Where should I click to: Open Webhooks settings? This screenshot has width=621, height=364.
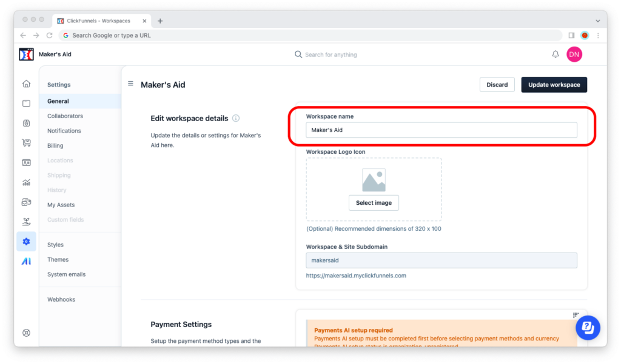point(61,300)
